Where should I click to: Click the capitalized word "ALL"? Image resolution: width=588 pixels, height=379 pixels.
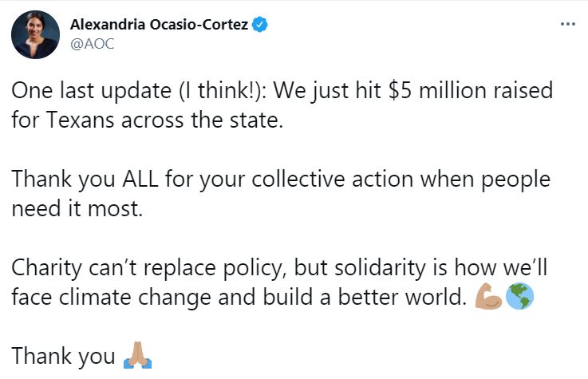[x=140, y=180]
